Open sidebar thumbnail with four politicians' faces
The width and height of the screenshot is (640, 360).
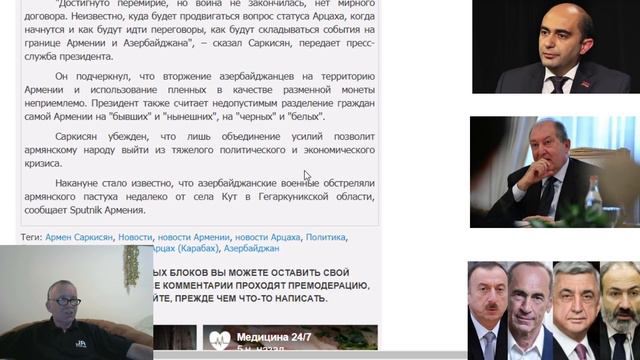point(553,311)
